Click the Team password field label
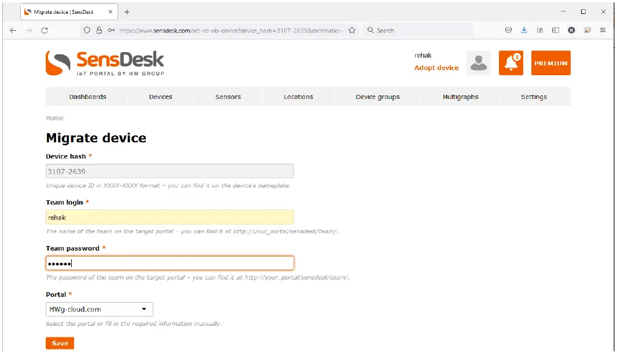Image resolution: width=617 pixels, height=364 pixels. click(72, 248)
